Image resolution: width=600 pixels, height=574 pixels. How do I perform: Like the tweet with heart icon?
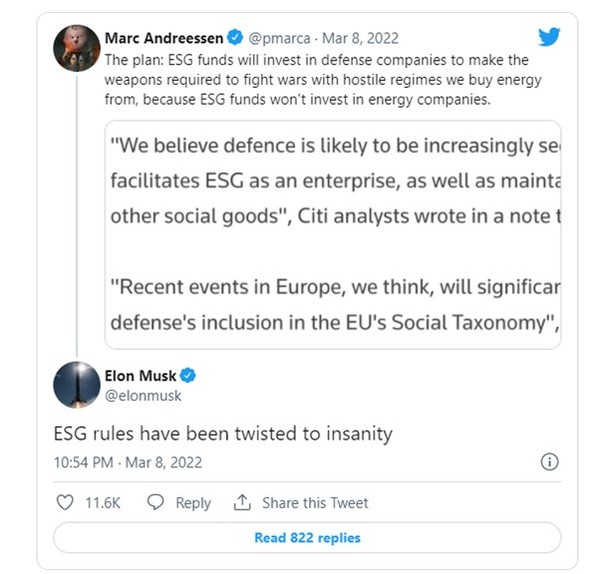[65, 503]
